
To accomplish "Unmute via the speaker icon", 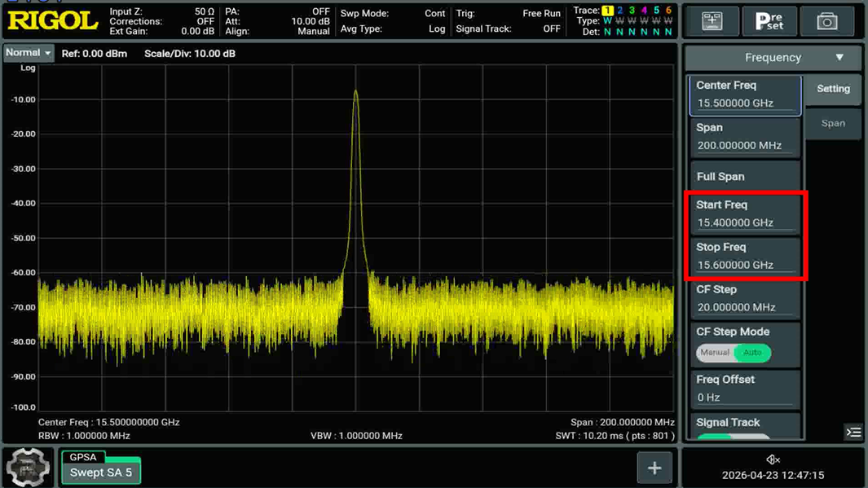I will (x=773, y=459).
